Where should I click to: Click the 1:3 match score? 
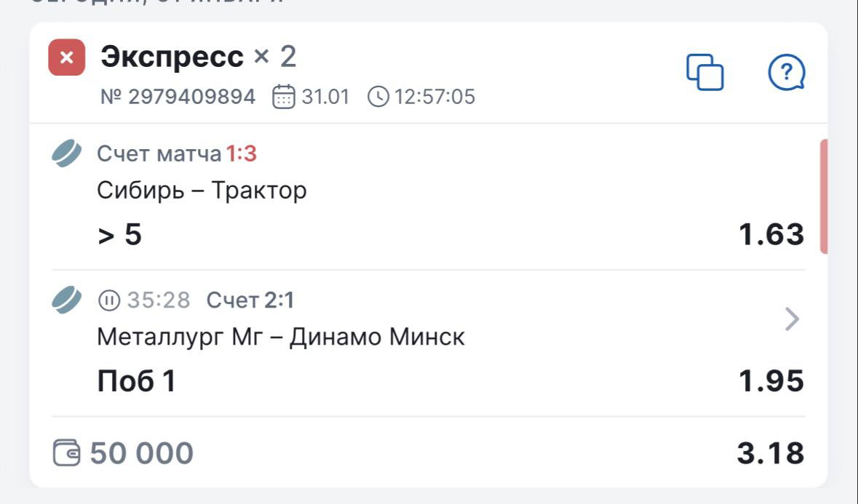[x=241, y=153]
